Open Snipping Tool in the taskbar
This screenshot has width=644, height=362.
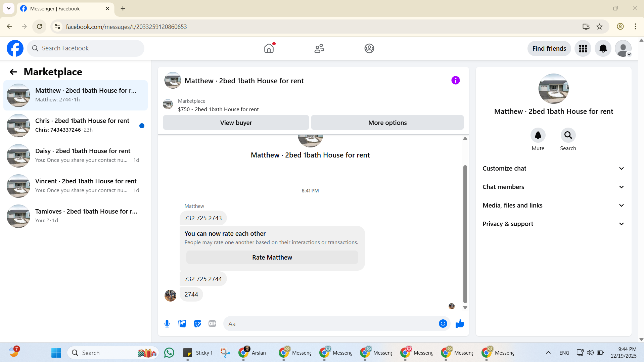coord(225,353)
